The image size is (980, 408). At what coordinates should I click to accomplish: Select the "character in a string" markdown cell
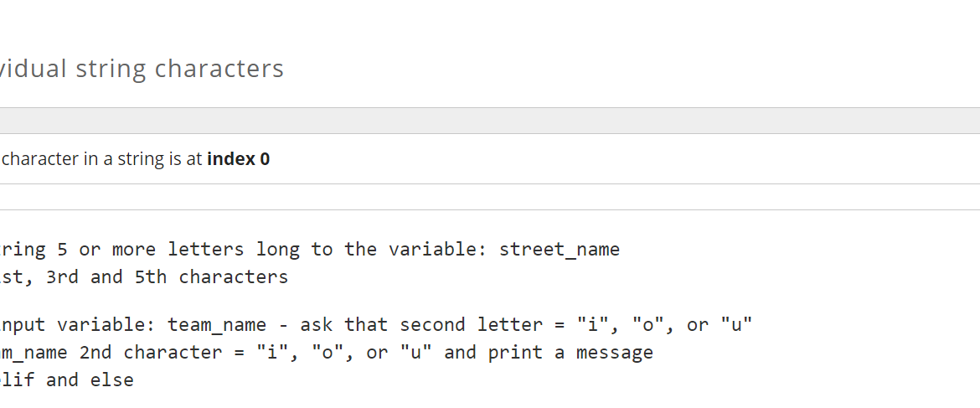tap(490, 158)
